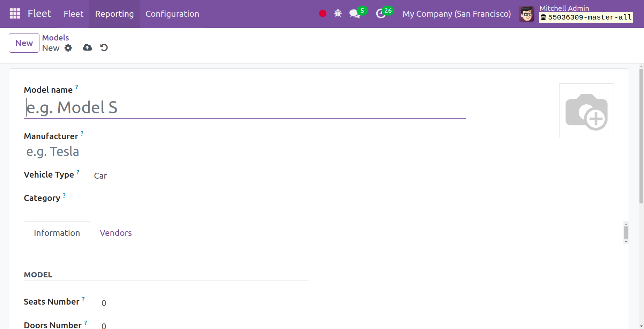Click the Fleet app brand title

(39, 14)
